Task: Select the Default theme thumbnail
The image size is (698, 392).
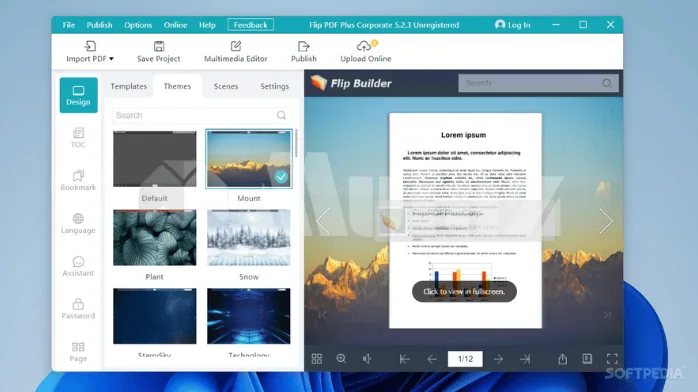Action: [154, 159]
